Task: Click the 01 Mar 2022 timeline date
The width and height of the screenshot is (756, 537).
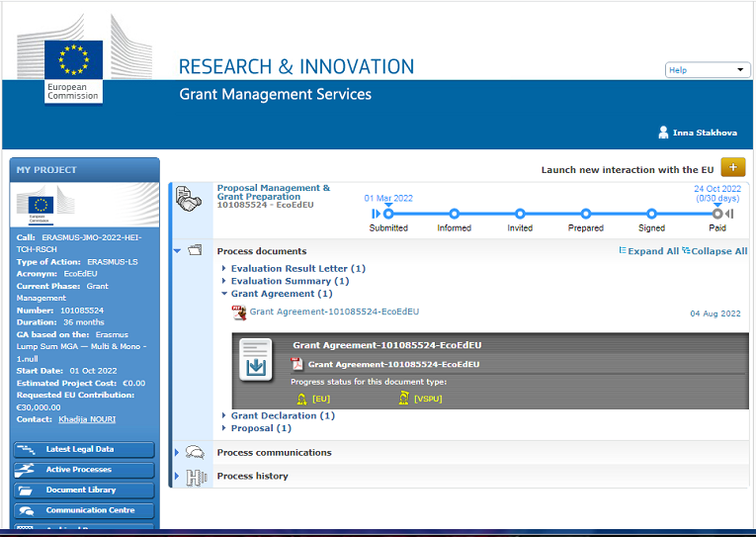Action: (388, 199)
